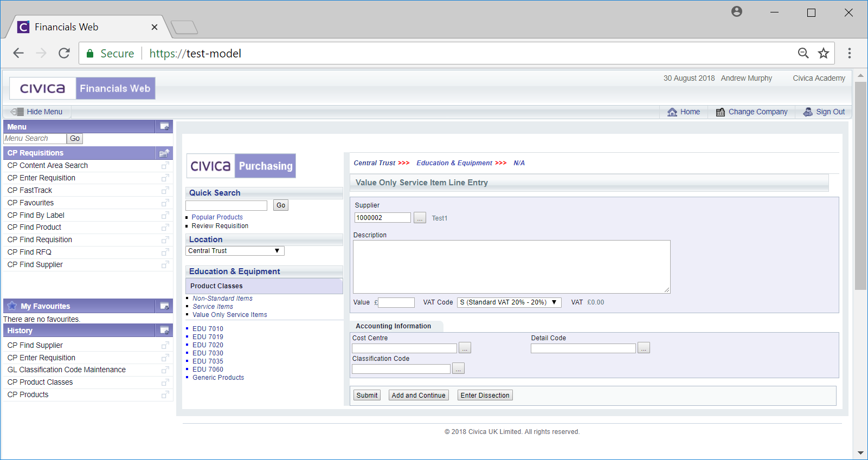This screenshot has width=868, height=460.
Task: Click the Central Trust breadcrumb link
Action: pyautogui.click(x=375, y=163)
